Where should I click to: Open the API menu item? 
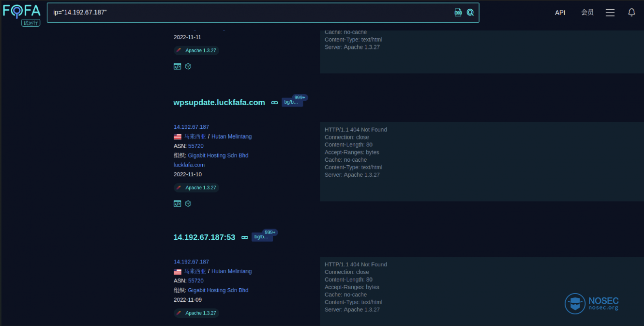click(x=560, y=13)
